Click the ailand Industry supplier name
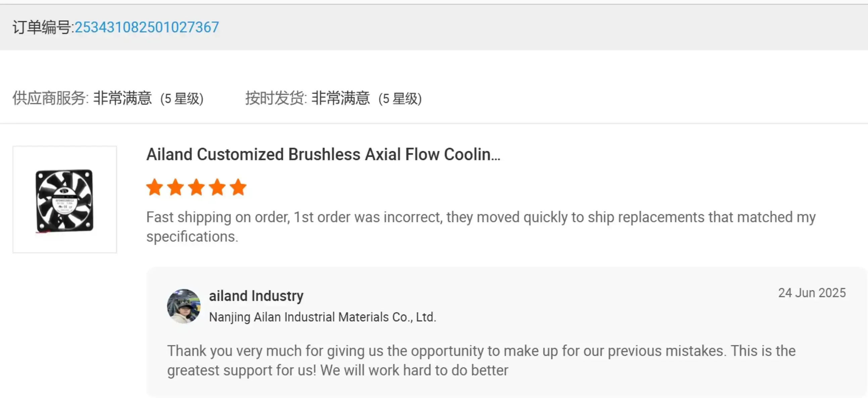 tap(256, 296)
